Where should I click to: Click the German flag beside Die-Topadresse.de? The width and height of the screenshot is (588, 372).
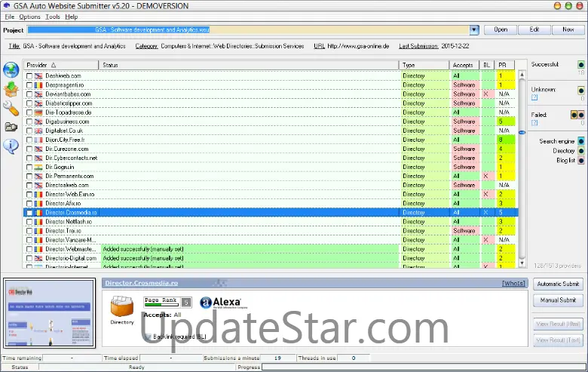click(38, 112)
